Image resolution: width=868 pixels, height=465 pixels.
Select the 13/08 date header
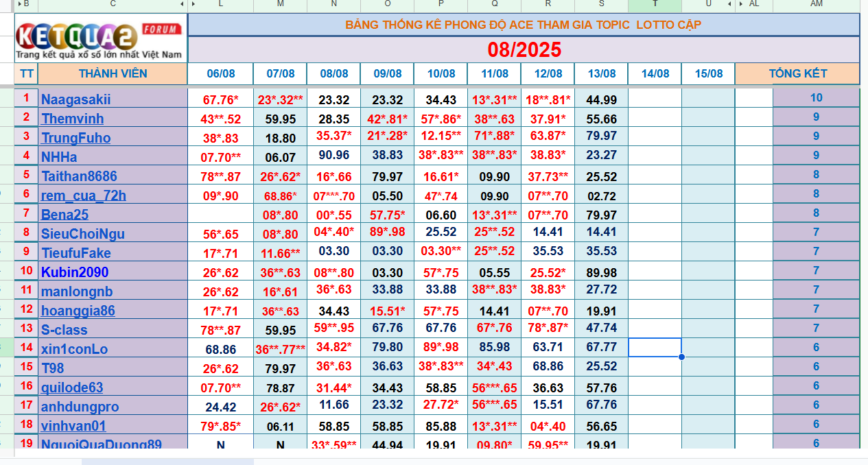tap(601, 73)
